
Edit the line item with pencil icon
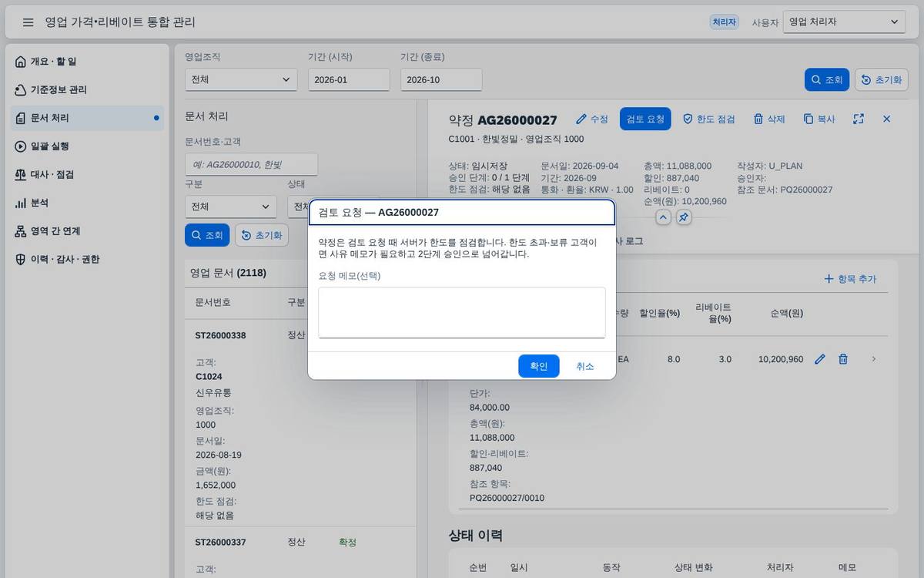[x=820, y=359]
